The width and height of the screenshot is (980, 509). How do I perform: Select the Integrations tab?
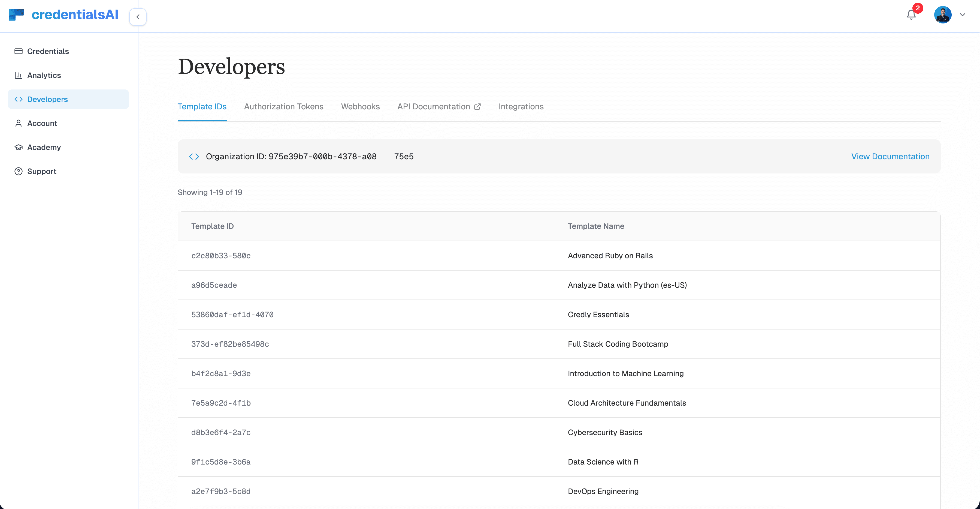click(x=521, y=107)
